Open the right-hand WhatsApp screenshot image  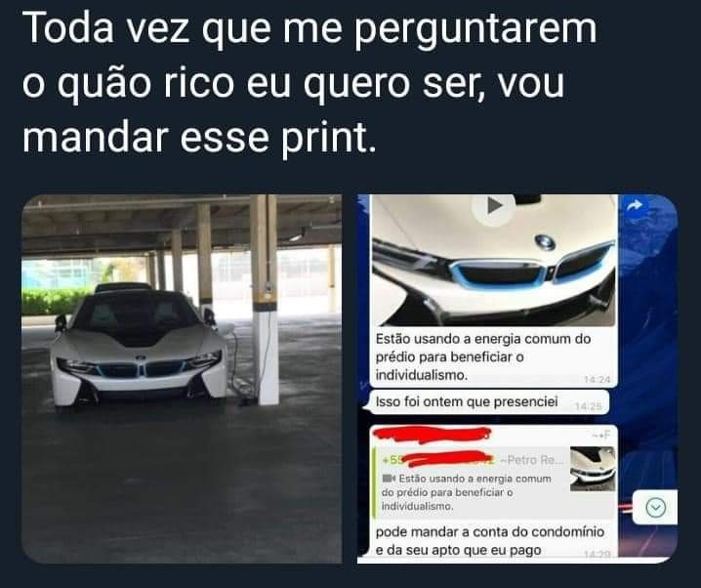click(517, 379)
